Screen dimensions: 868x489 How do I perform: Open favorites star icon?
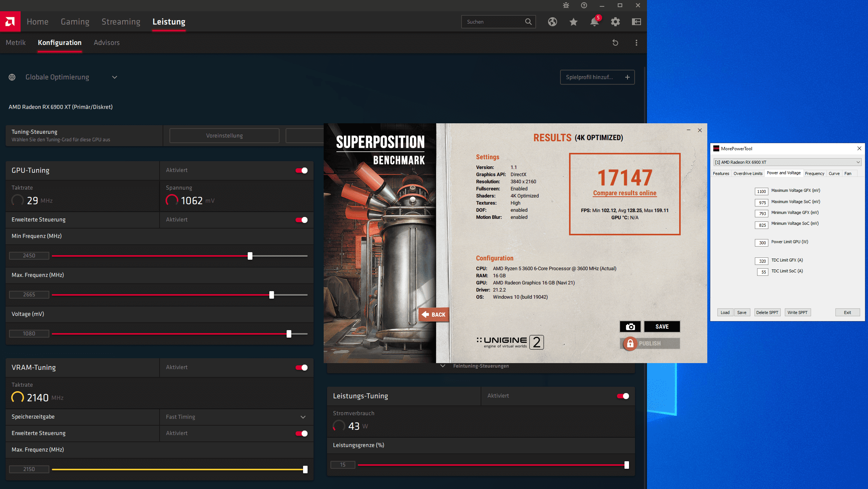573,22
